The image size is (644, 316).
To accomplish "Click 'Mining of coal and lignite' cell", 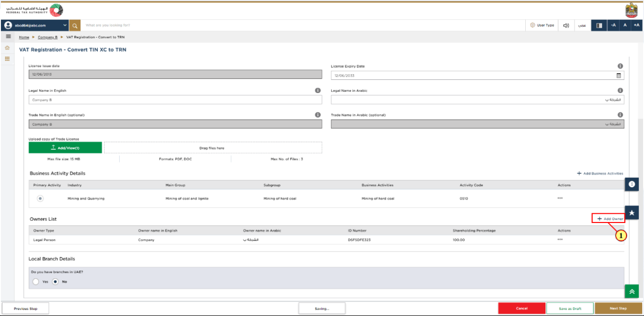I will 187,199.
